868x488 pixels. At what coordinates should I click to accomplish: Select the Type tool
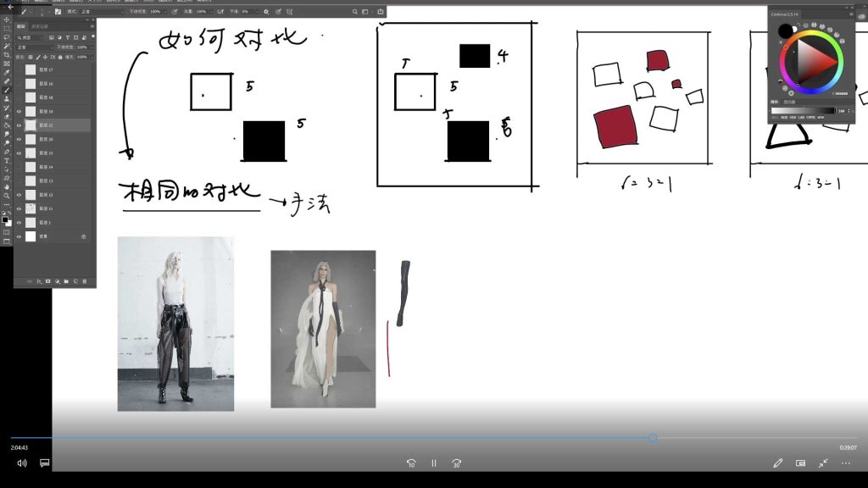pos(7,160)
